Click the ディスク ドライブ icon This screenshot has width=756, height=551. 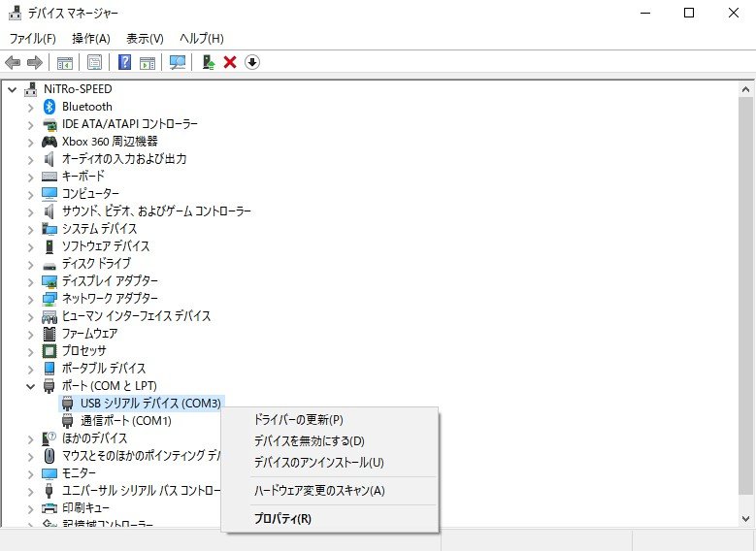coord(49,266)
